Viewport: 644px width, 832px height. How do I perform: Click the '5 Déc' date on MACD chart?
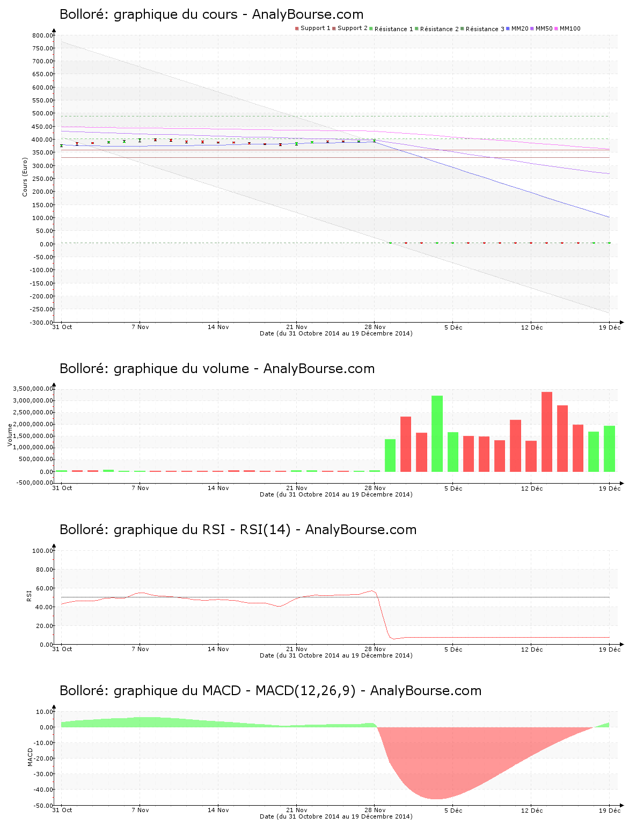click(453, 810)
